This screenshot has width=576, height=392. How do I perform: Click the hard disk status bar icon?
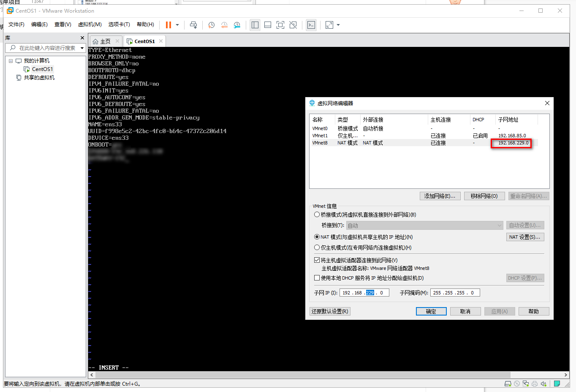point(508,384)
